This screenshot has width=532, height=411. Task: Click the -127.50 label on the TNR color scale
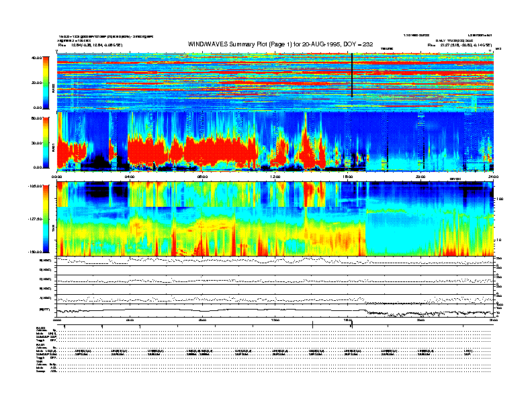click(x=35, y=219)
